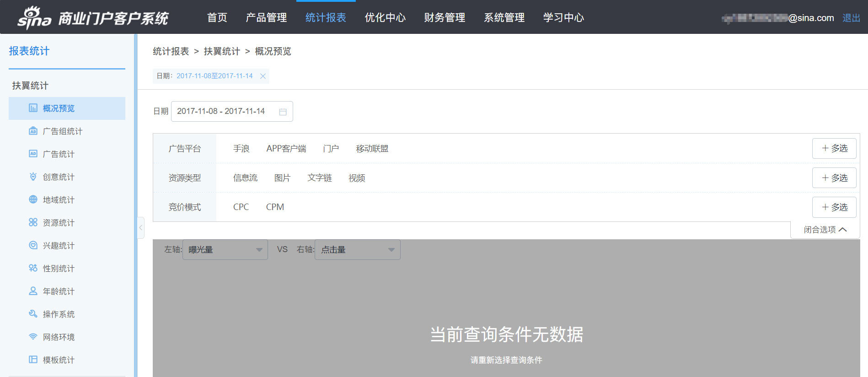The image size is (868, 377).
Task: Open 首页 in top navigation
Action: pos(217,17)
